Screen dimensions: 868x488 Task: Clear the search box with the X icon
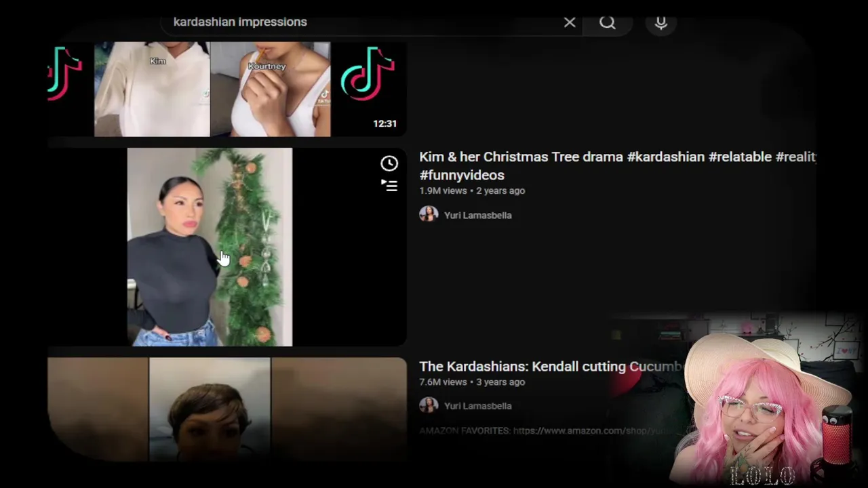[x=570, y=22]
